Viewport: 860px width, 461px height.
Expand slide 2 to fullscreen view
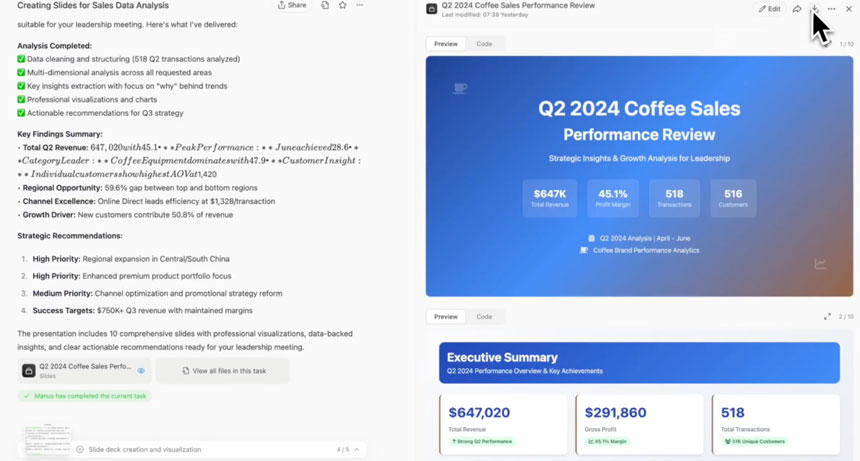click(x=827, y=317)
